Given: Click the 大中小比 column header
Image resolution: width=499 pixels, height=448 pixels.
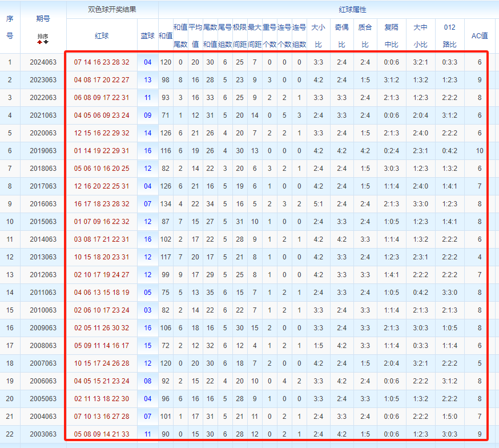Looking at the screenshot, I should [x=420, y=35].
